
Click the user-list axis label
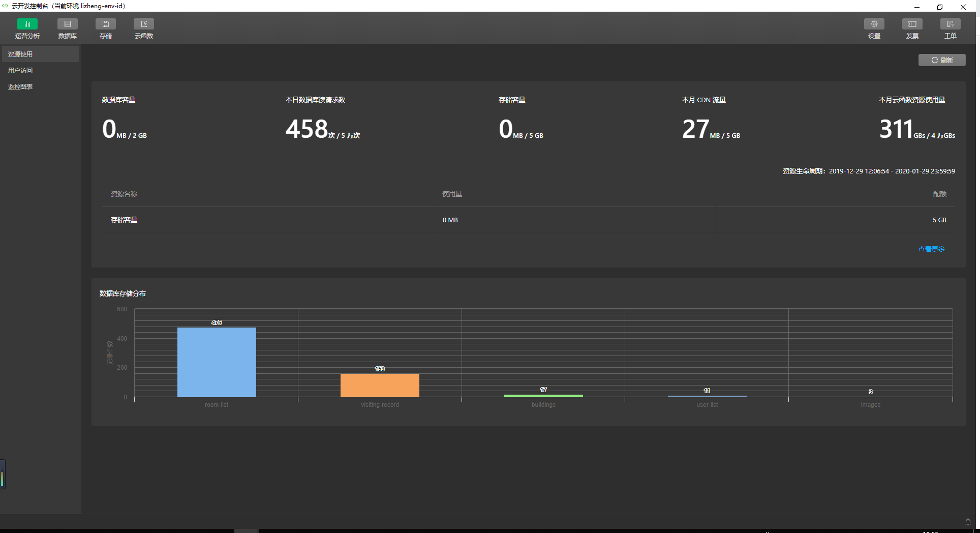(707, 405)
